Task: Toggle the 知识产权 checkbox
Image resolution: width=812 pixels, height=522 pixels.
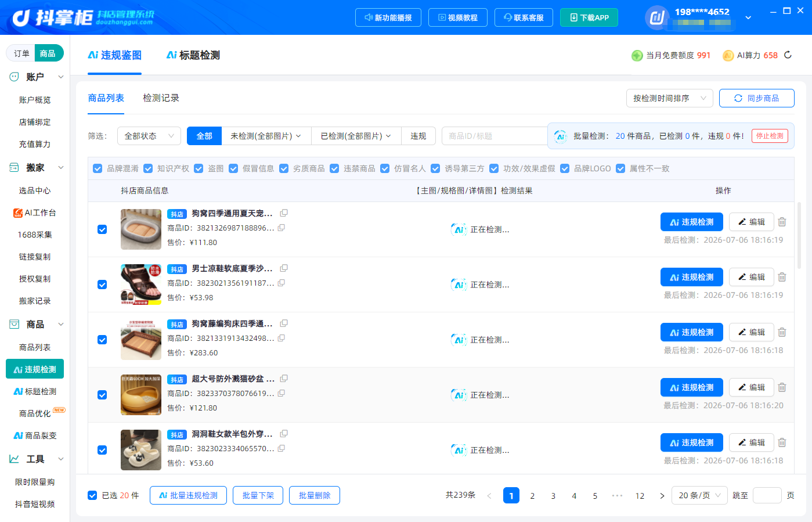Action: [148, 168]
